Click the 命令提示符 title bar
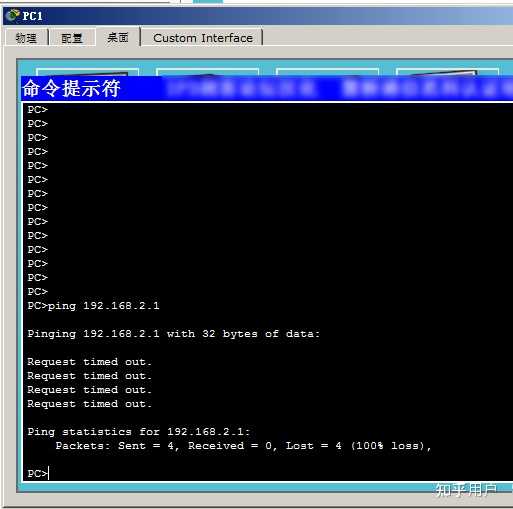513x509 pixels. (x=267, y=88)
